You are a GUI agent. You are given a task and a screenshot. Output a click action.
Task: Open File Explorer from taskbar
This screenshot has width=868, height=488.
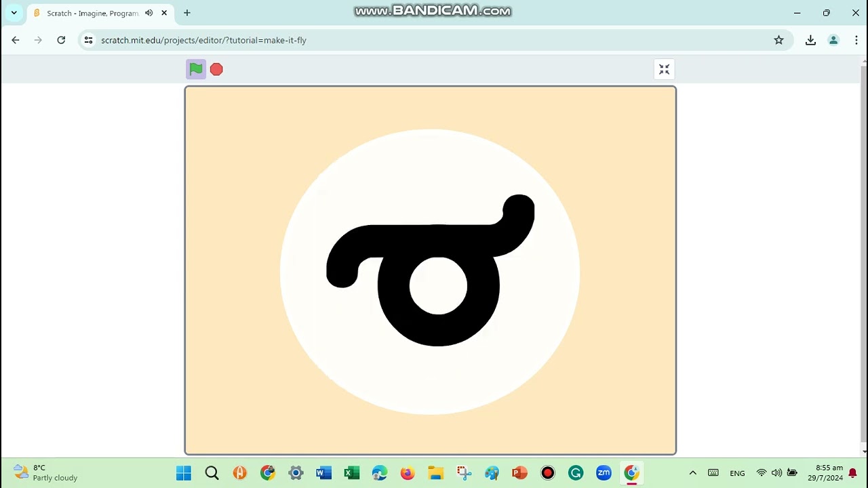(435, 473)
